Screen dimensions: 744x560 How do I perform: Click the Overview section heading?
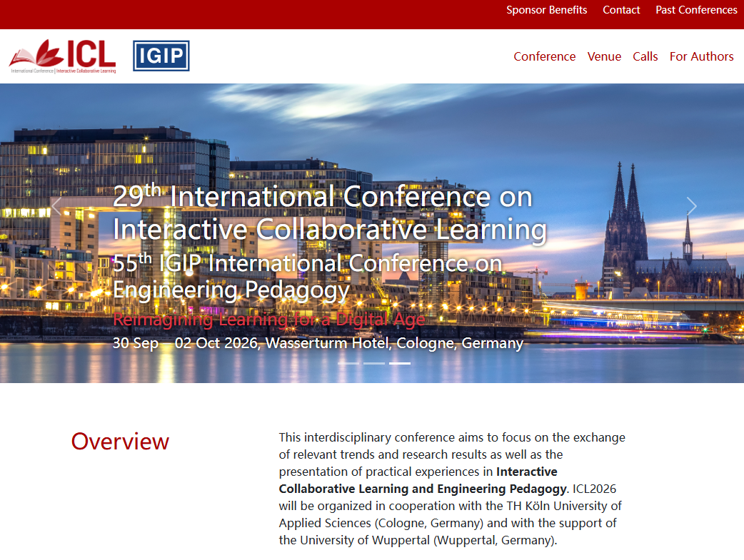click(x=120, y=442)
